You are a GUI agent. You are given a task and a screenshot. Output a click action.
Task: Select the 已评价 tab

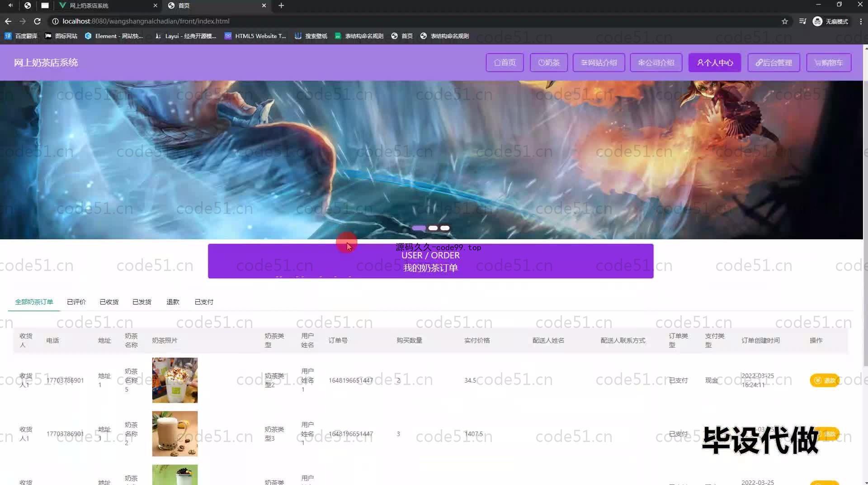click(x=76, y=302)
